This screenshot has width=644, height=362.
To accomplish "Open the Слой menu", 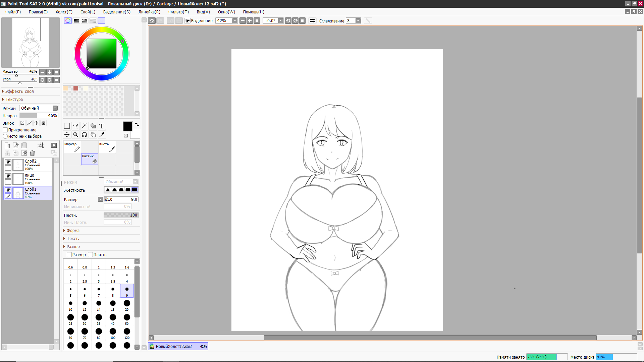I will click(88, 12).
